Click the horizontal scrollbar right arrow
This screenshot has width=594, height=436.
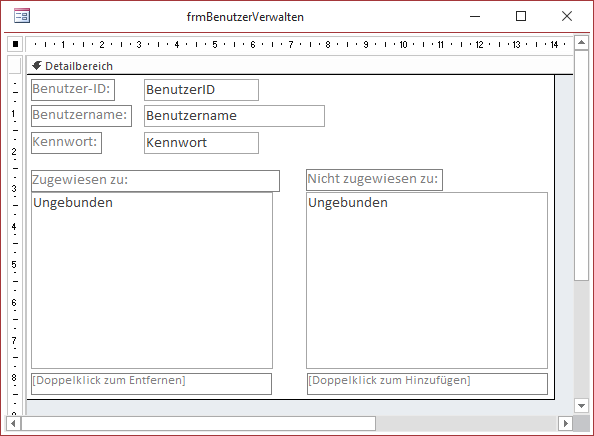click(x=566, y=423)
